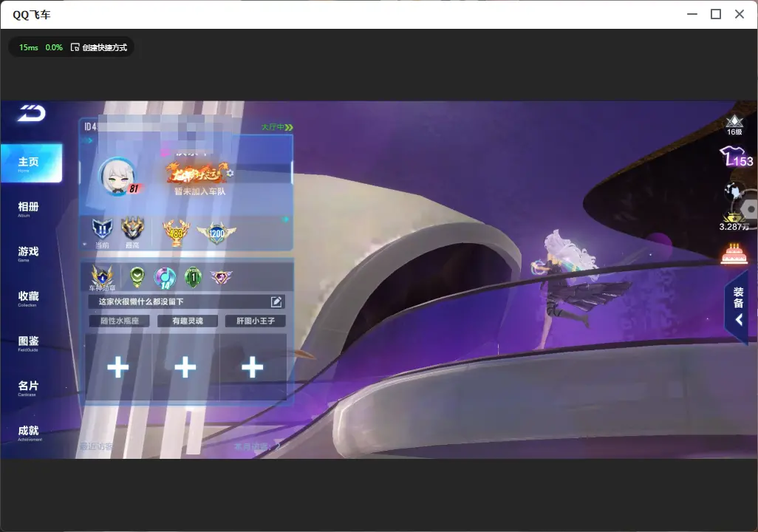The height and width of the screenshot is (532, 758).
Task: Open the 游戏 Game tab
Action: (x=28, y=253)
